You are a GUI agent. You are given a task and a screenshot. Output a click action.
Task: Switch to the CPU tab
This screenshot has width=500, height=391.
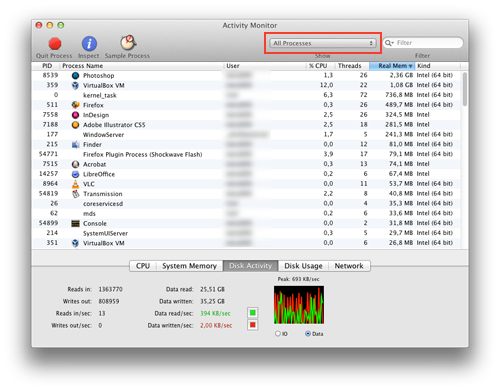(143, 266)
